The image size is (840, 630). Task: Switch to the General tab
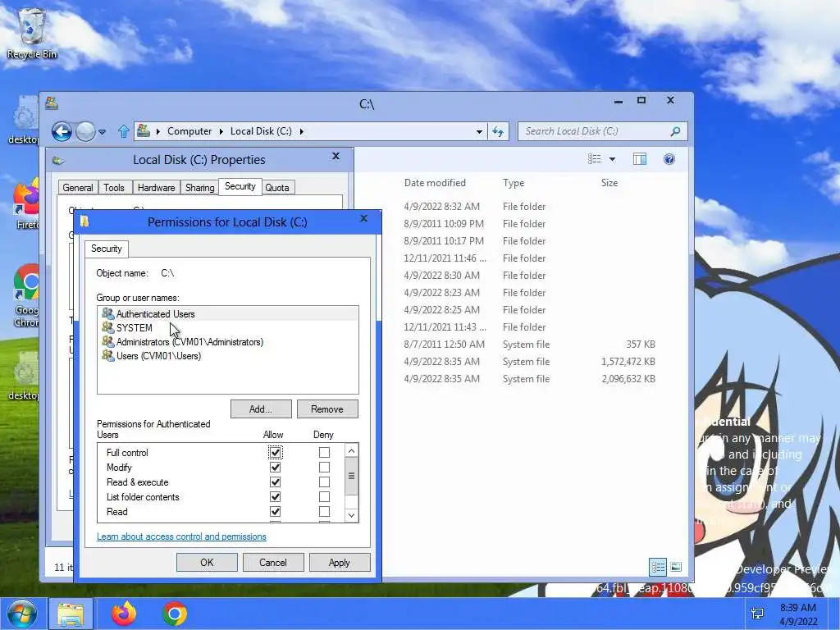(78, 188)
